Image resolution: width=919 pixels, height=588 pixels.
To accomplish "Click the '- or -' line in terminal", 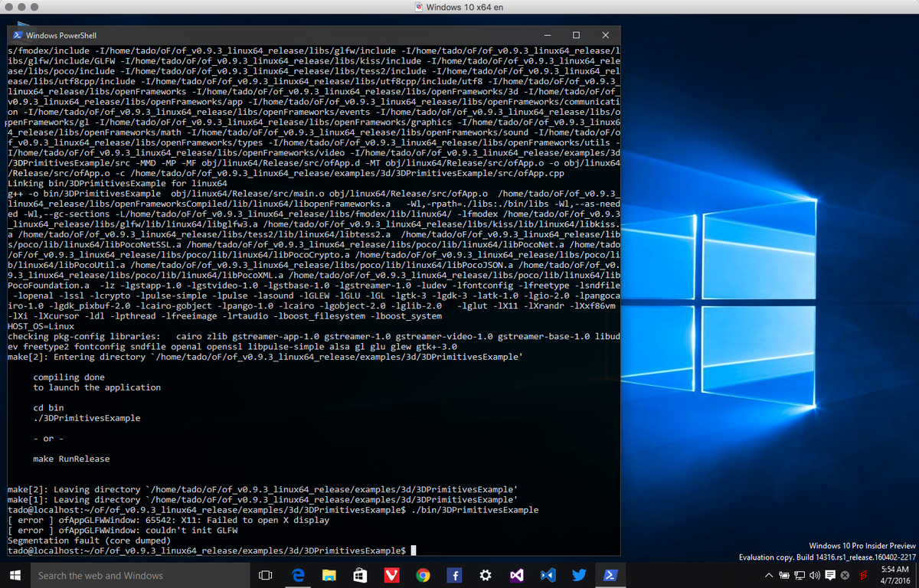I will tap(48, 439).
